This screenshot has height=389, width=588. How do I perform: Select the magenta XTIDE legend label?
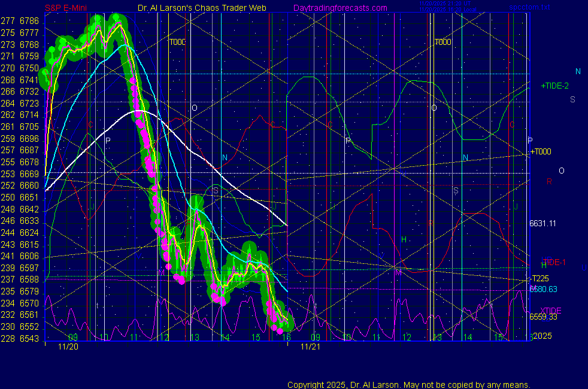click(551, 310)
